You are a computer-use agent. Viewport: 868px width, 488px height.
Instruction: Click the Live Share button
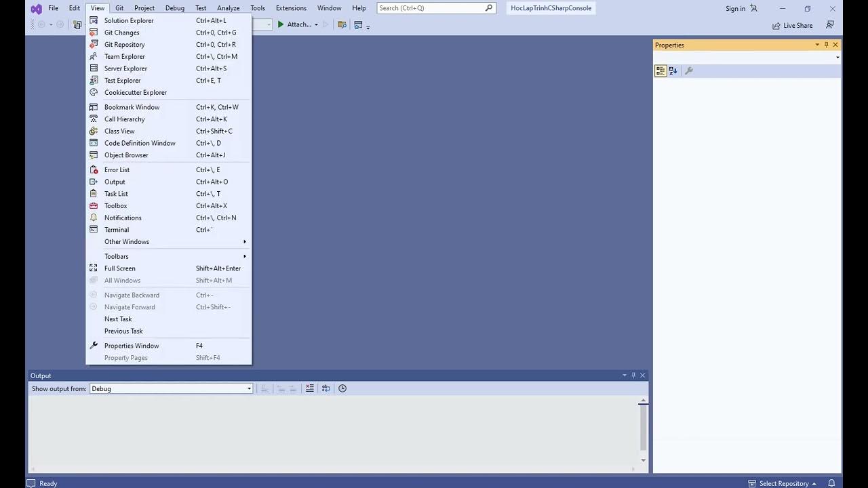coord(792,25)
